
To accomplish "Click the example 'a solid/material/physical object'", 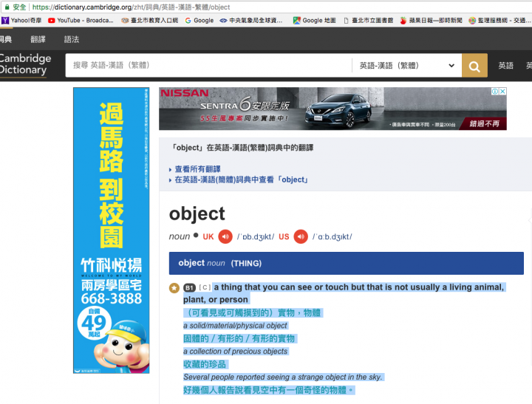I will click(x=235, y=326).
